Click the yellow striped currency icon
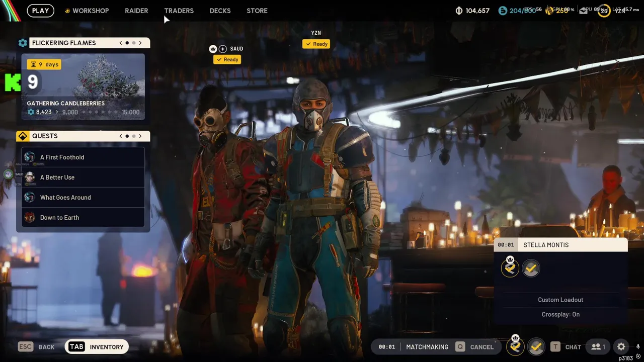The height and width of the screenshot is (362, 644). [x=549, y=11]
